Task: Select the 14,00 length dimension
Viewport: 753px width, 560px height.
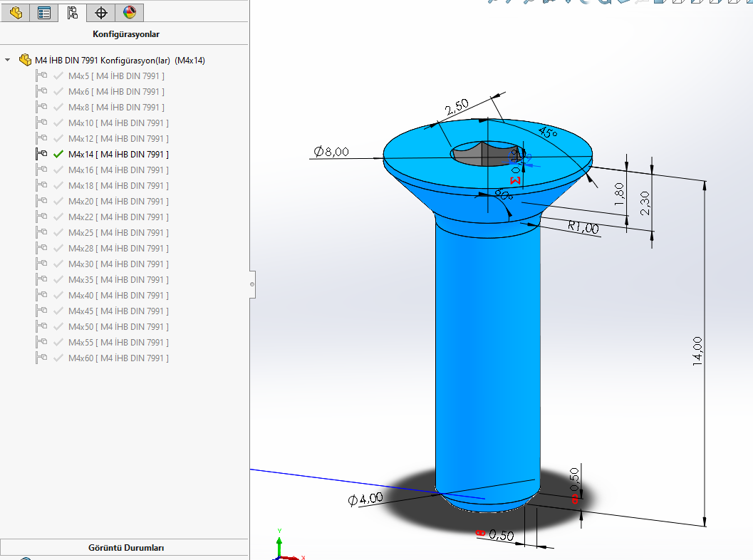Action: 697,351
